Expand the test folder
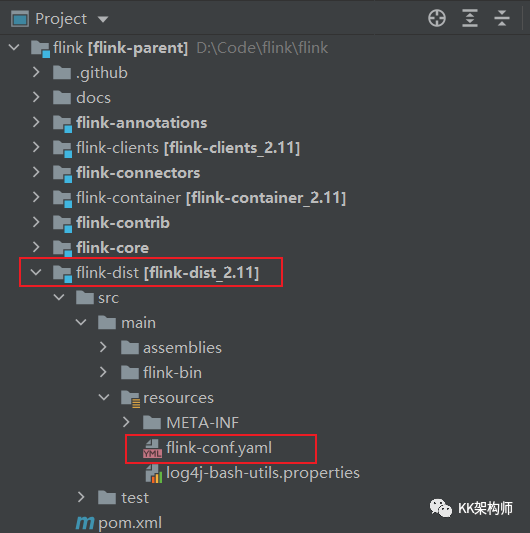This screenshot has width=530, height=533. (81, 497)
